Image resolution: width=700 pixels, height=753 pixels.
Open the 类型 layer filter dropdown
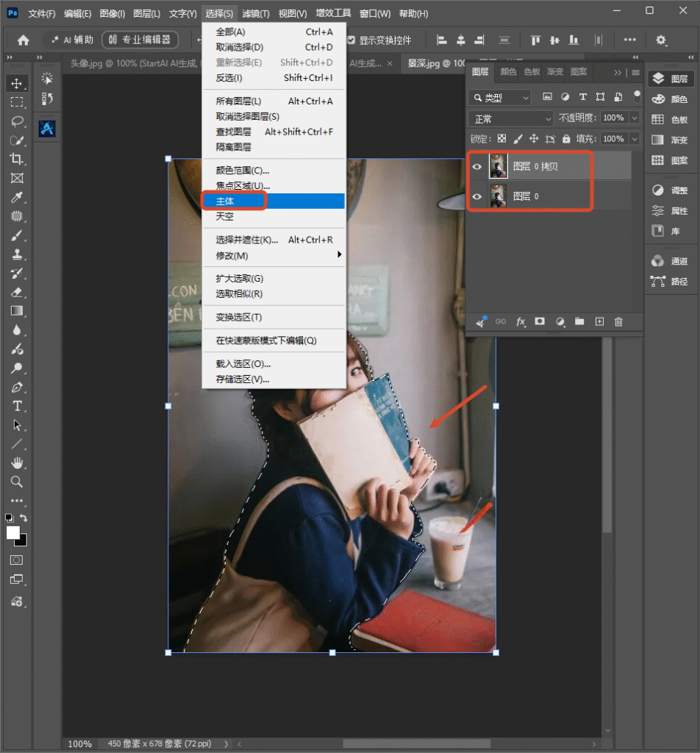[x=499, y=98]
